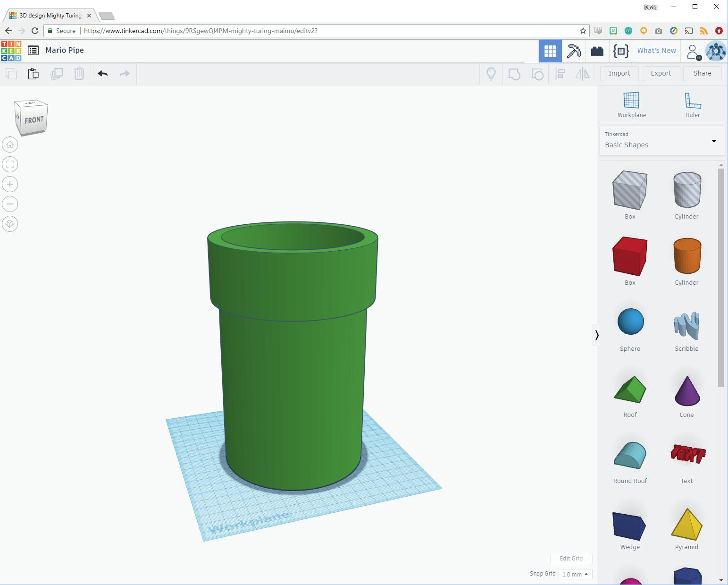
Task: Open the Snap Grid 1.0 mm dropdown
Action: pyautogui.click(x=575, y=574)
